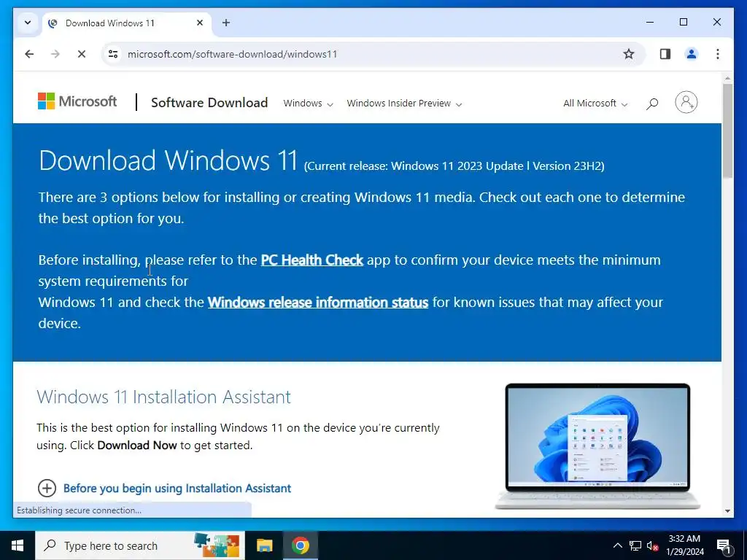Open the Software Download home link
Image resolution: width=747 pixels, height=560 pixels.
(209, 102)
